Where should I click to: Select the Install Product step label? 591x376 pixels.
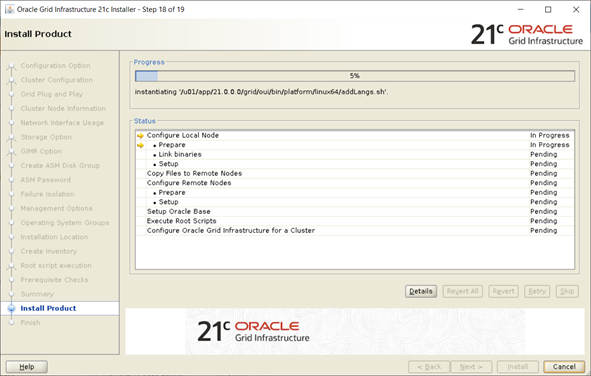click(x=48, y=309)
